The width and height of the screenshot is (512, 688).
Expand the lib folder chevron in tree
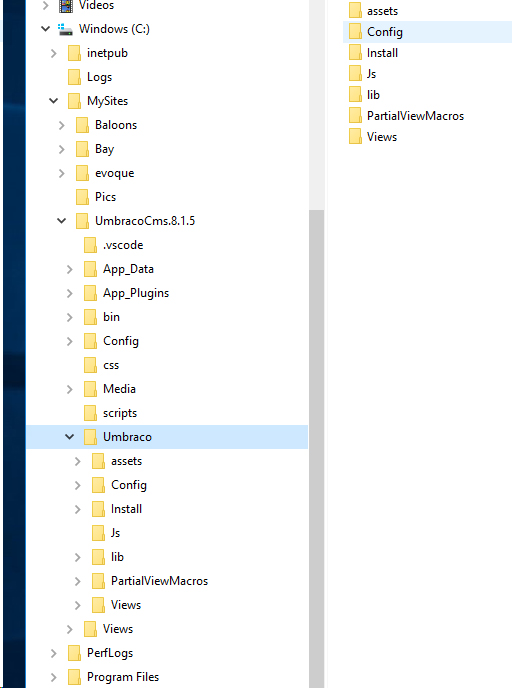point(78,557)
